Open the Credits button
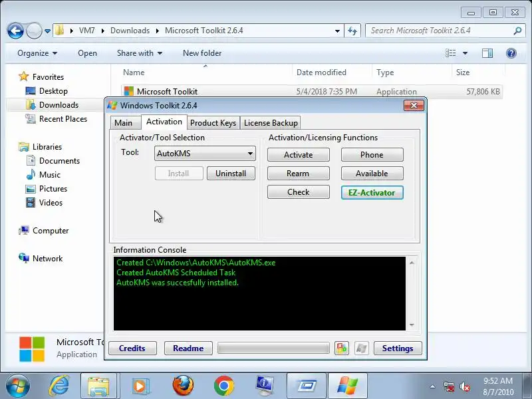Screen dimensions: 532x399 132,348
